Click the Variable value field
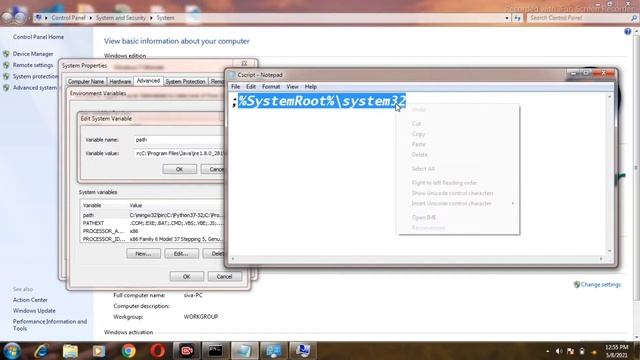Screen dimensions: 640x360 (x=179, y=153)
